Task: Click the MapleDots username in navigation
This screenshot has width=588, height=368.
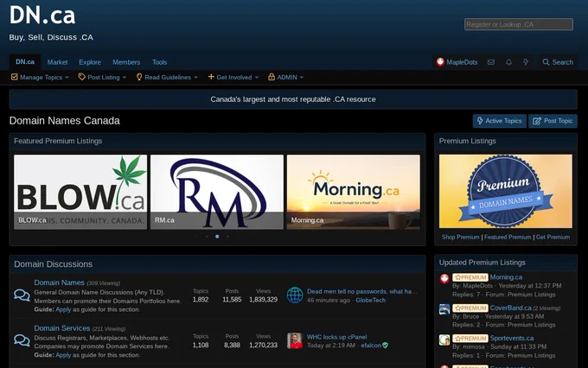Action: point(462,62)
